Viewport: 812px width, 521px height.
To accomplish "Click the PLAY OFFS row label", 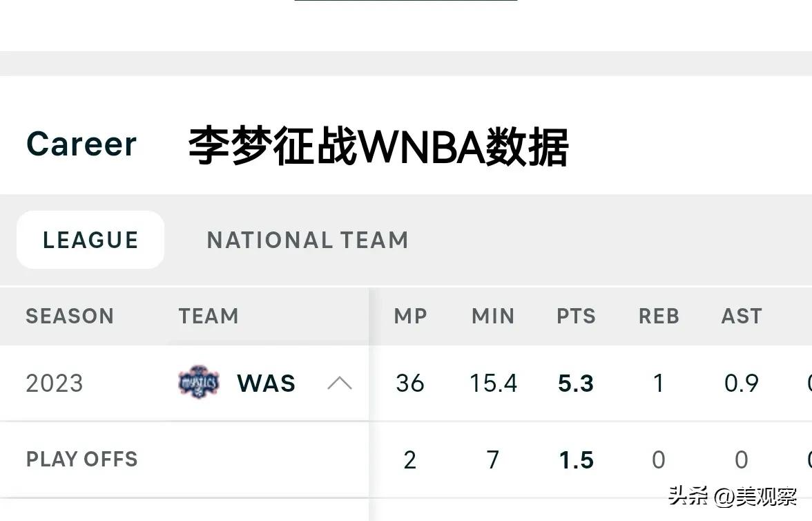I will (81, 460).
